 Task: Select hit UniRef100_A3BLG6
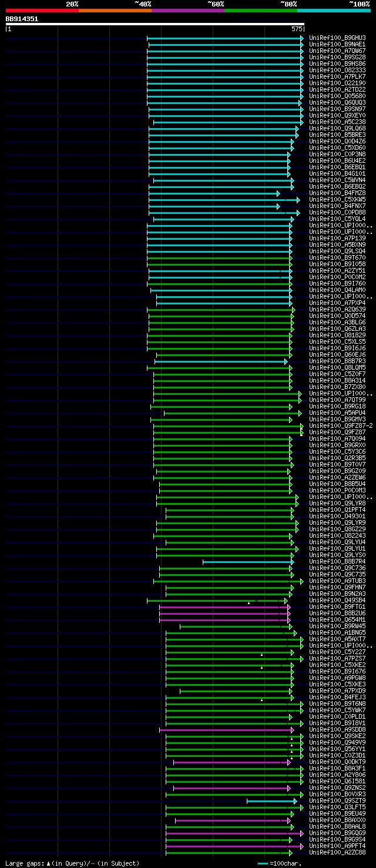pyautogui.click(x=337, y=322)
